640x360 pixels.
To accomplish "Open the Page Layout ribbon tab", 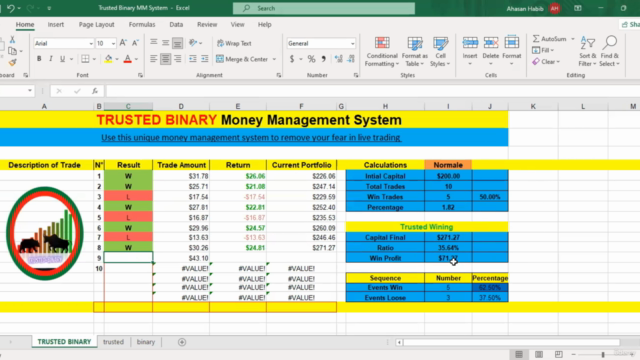I will [x=96, y=24].
